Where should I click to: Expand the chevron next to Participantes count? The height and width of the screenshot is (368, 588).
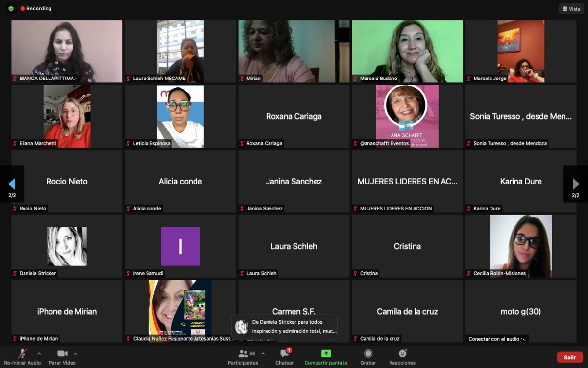pos(263,353)
